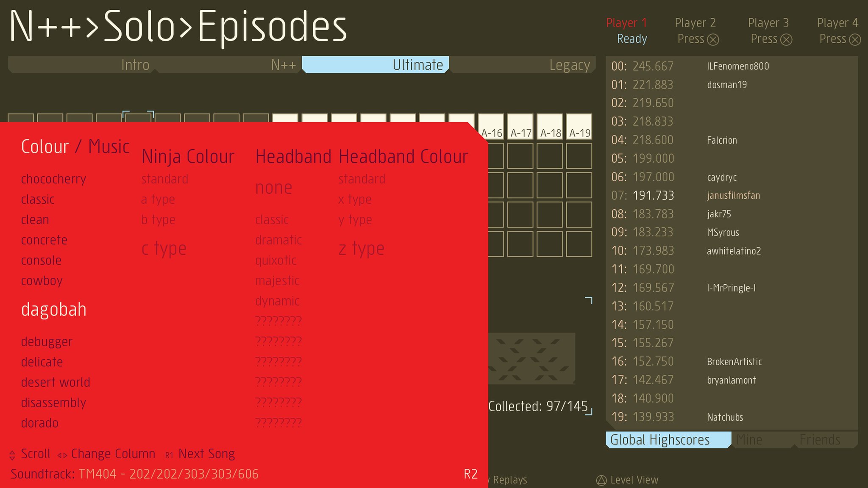Open episode A-19 tile
Screen dimensions: 868x488
[x=579, y=127]
